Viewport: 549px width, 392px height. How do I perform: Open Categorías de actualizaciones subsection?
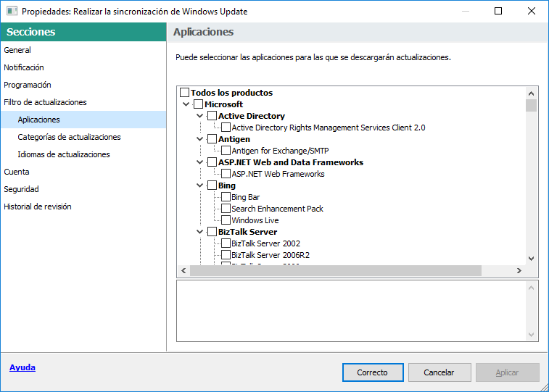(83, 137)
